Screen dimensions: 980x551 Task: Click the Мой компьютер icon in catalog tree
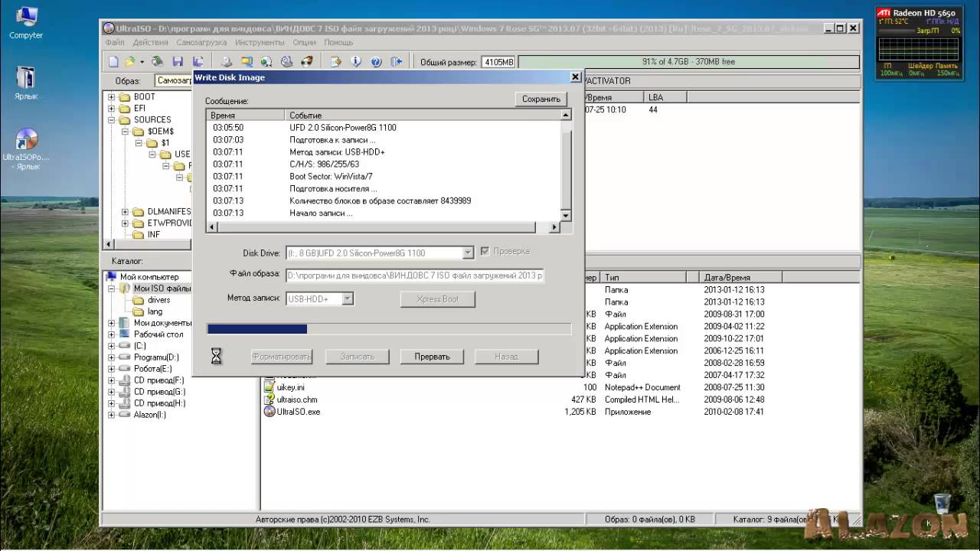[x=112, y=276]
